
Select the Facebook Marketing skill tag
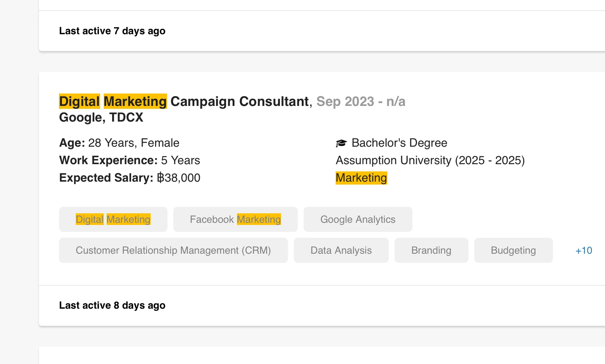click(x=235, y=219)
